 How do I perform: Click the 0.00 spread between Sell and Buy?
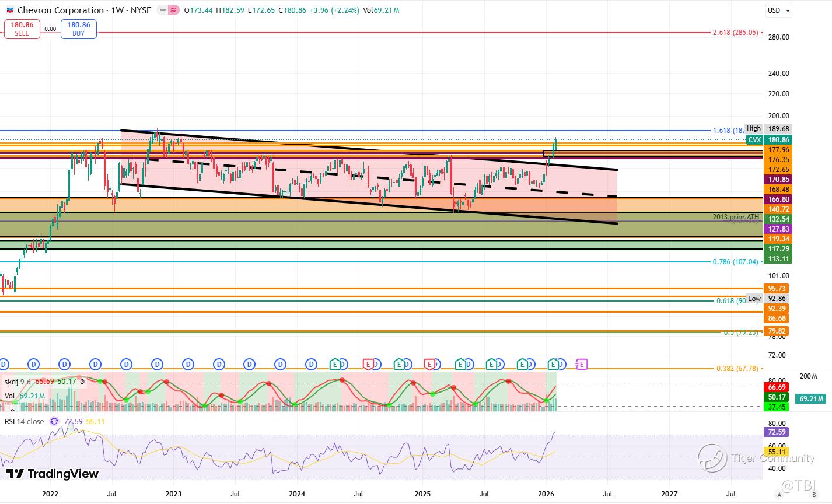pyautogui.click(x=50, y=29)
